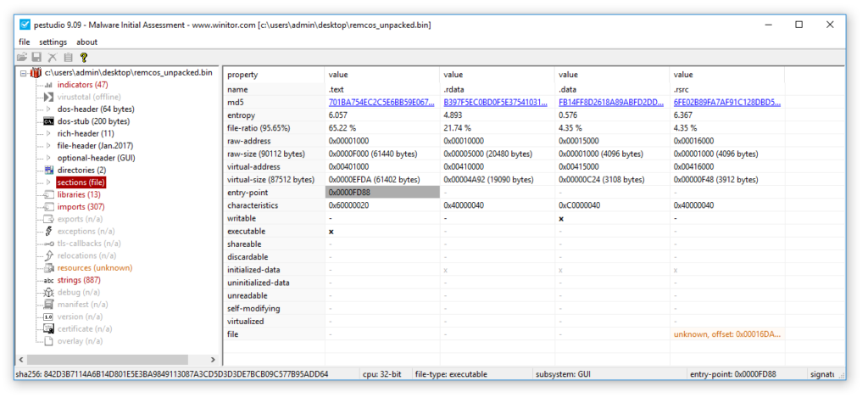Click the directories (2) icon
Screen dimensions: 868x398
tap(48, 171)
